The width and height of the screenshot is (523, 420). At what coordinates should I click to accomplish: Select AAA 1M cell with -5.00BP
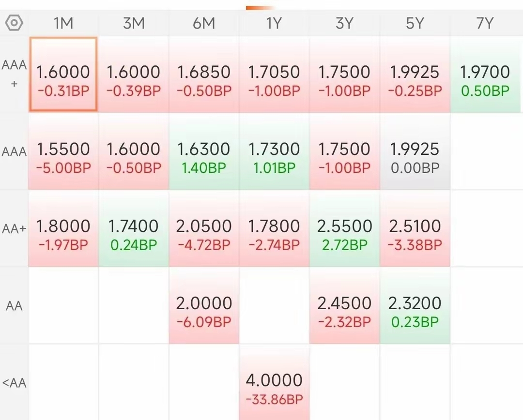(x=63, y=151)
